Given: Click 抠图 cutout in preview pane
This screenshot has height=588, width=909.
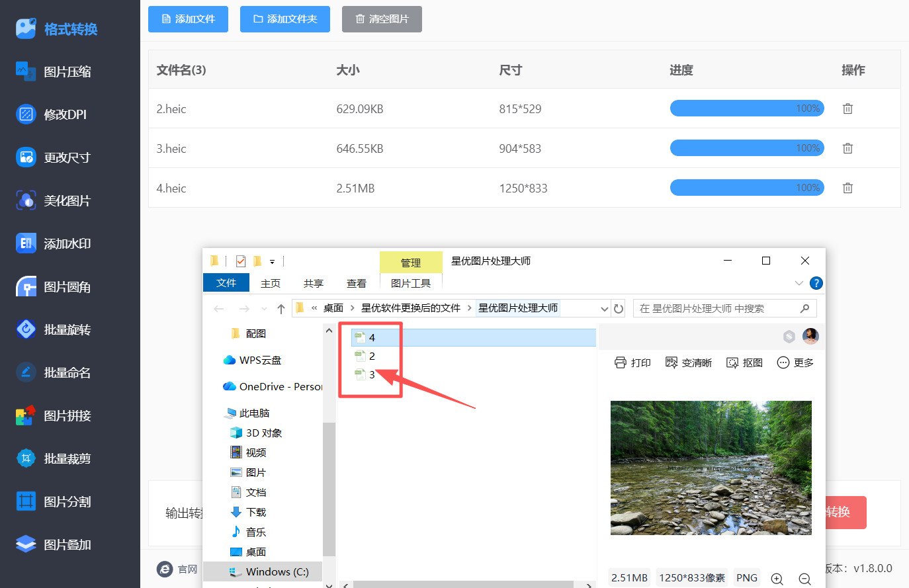Looking at the screenshot, I should pos(744,362).
